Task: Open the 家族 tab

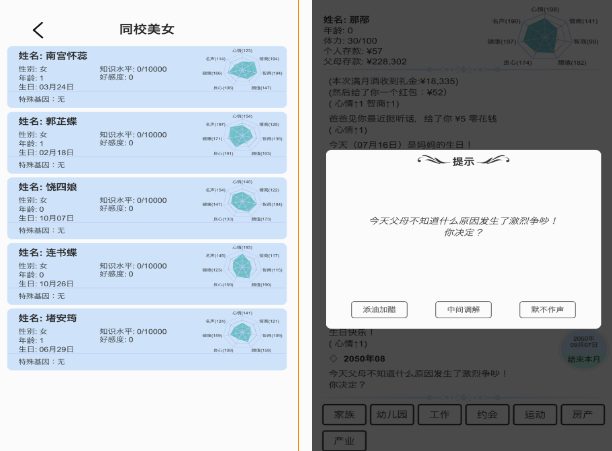Action: point(345,414)
